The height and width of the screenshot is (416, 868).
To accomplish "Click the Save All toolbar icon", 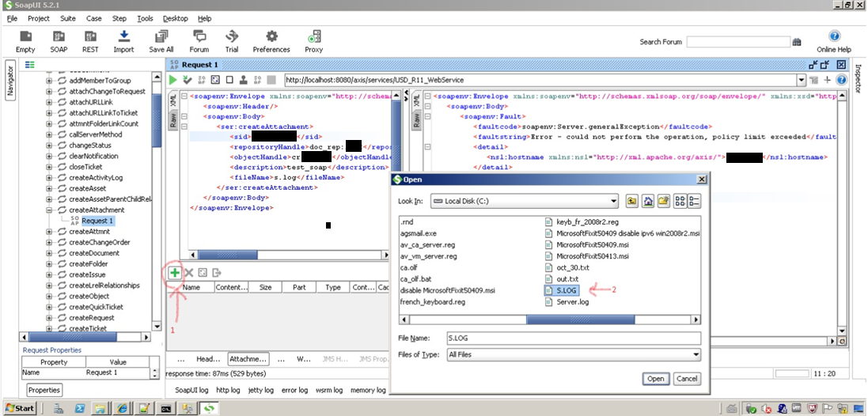I will [161, 36].
